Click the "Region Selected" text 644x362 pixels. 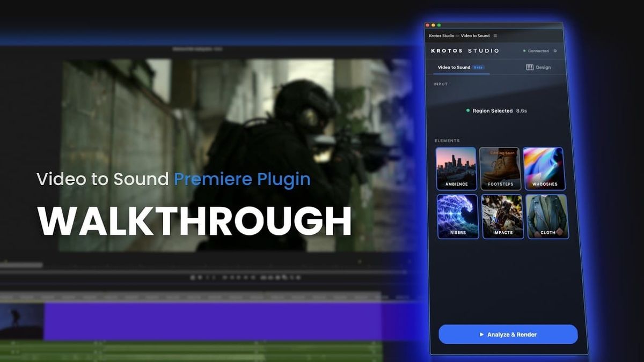click(493, 111)
